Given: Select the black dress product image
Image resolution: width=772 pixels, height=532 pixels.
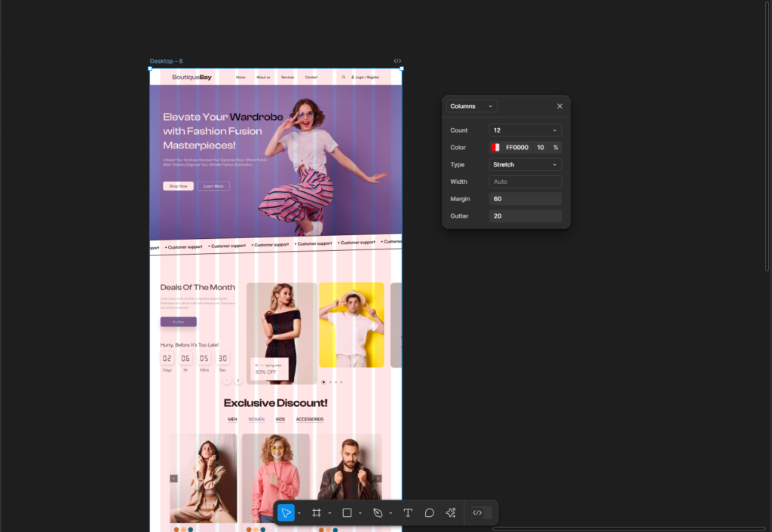Looking at the screenshot, I should point(282,333).
